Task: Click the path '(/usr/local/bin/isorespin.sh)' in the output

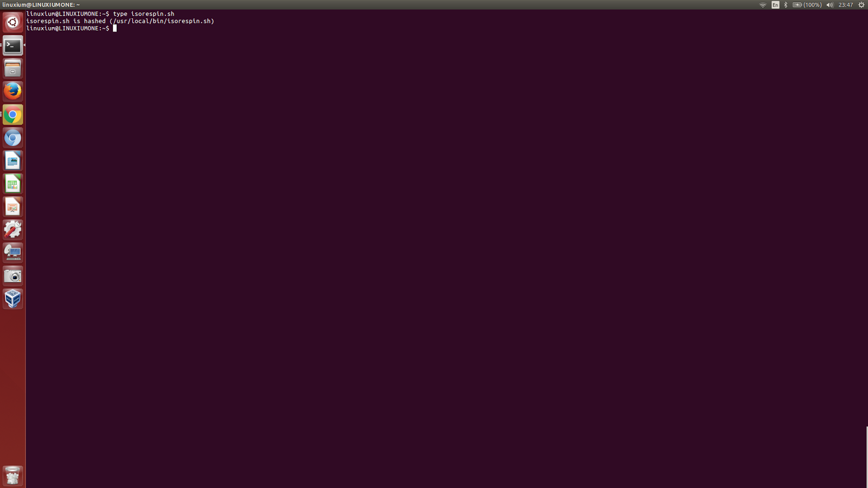Action: [162, 21]
